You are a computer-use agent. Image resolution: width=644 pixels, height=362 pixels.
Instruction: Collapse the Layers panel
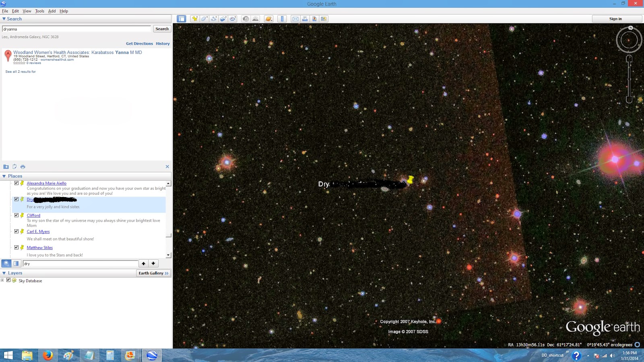click(4, 273)
